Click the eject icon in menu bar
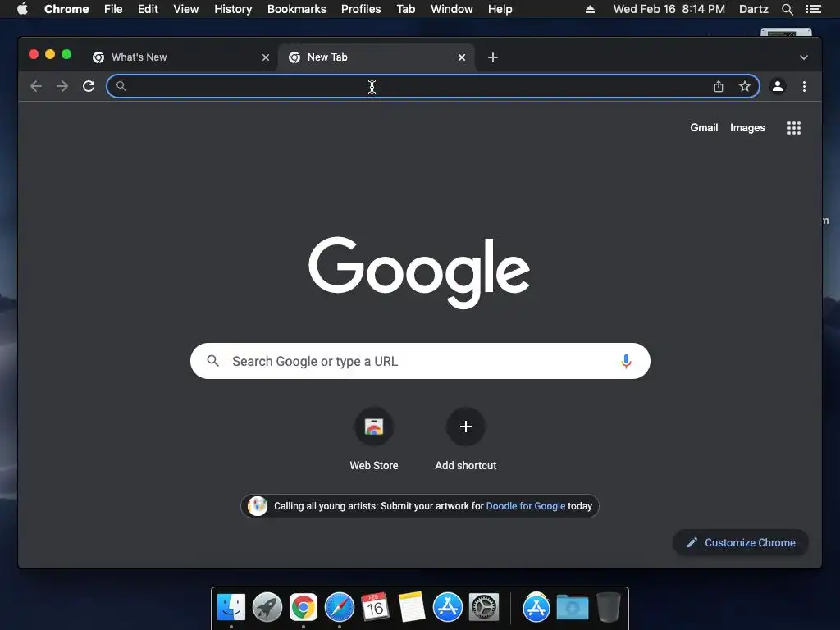840x630 pixels. pyautogui.click(x=590, y=9)
